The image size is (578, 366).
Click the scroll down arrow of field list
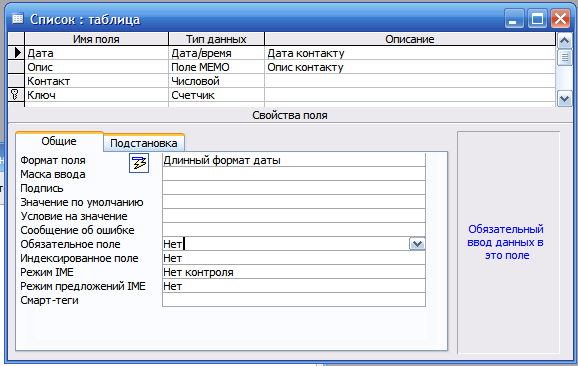[565, 99]
